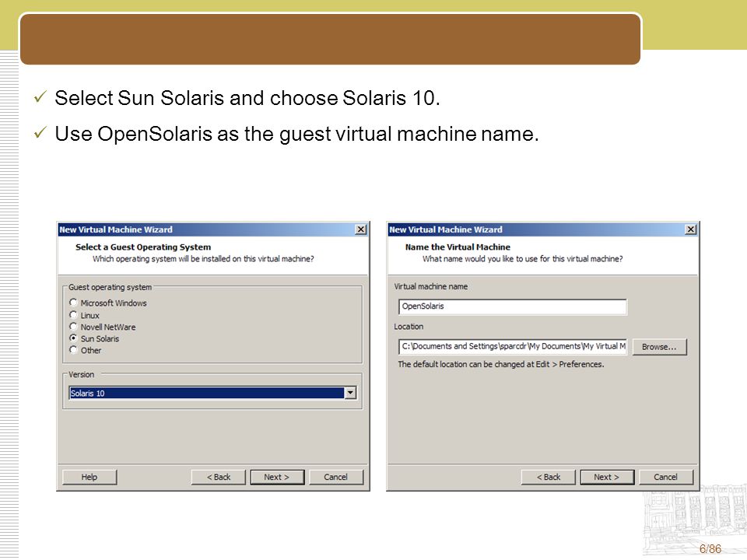Screen dimensions: 747x560
Task: Click the 'Location' label
Action: [409, 327]
